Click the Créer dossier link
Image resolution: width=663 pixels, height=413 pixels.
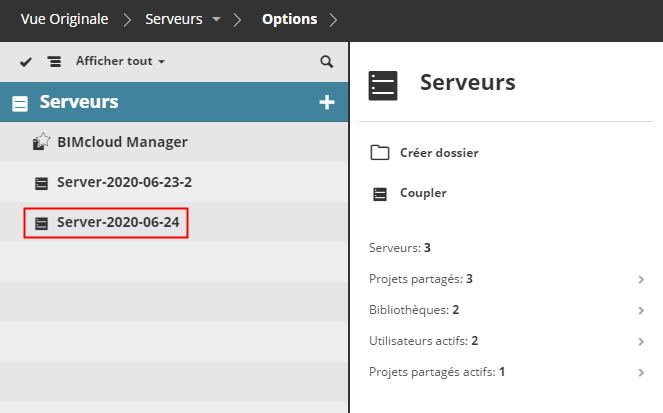438,153
